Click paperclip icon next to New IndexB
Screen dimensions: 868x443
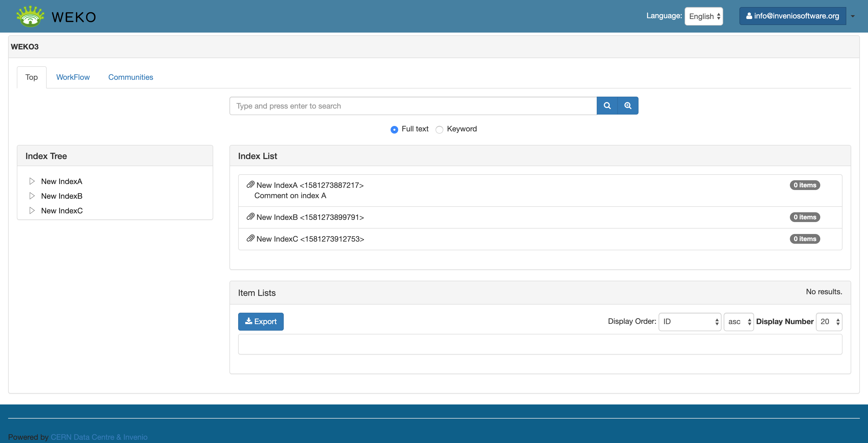[250, 217]
